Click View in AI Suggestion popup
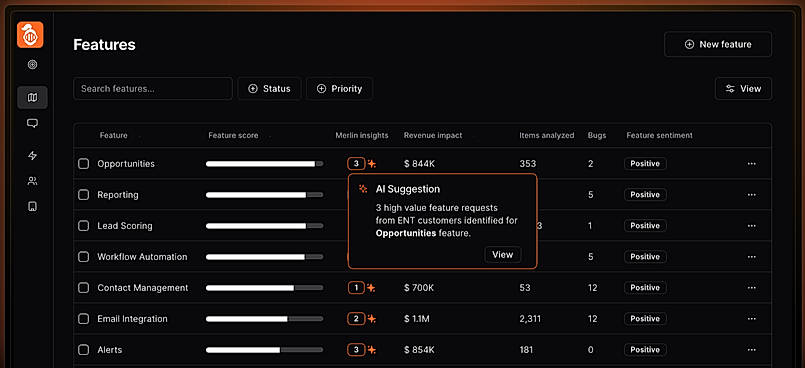The image size is (805, 368). point(503,255)
